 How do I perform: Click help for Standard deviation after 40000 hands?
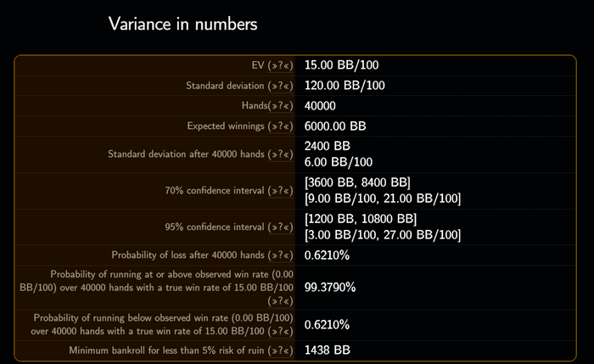[281, 154]
